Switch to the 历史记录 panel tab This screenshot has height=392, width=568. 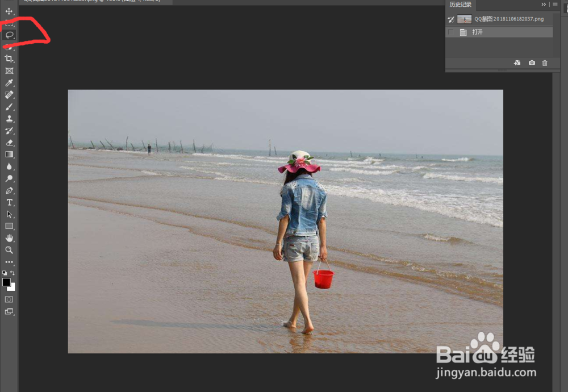tap(460, 5)
